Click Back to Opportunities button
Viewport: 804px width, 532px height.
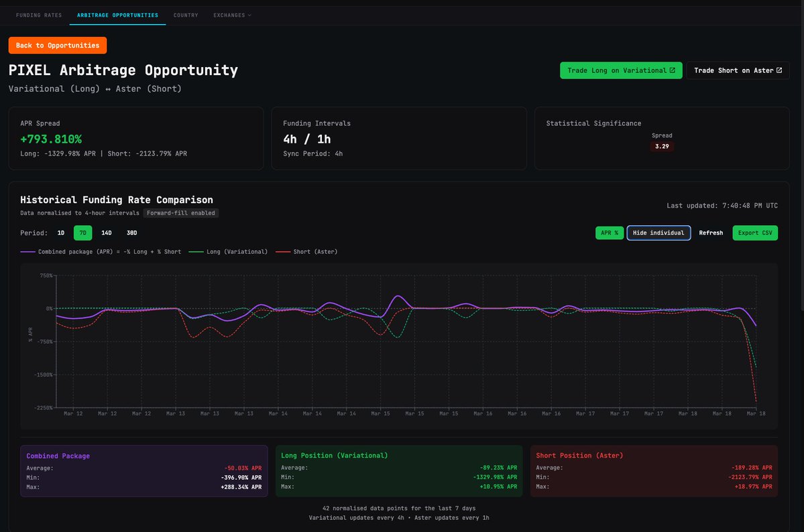[58, 45]
